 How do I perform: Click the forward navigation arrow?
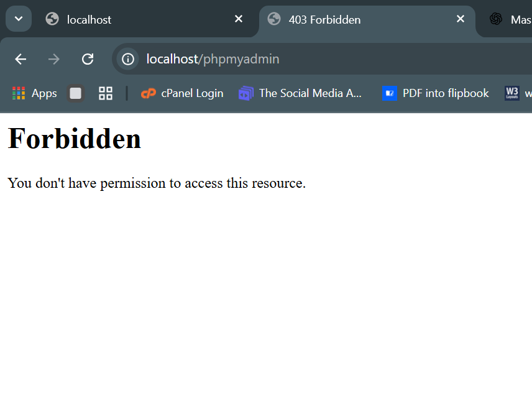[x=54, y=59]
